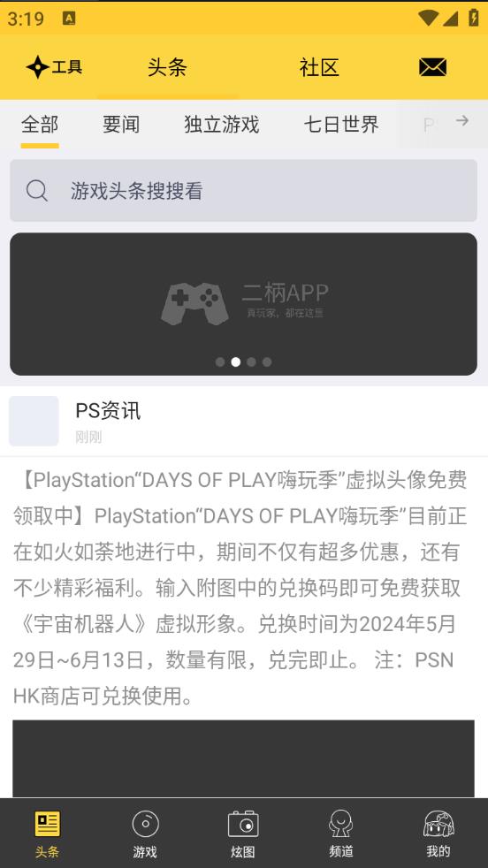Select the 要闻 category tab
Image resolution: width=488 pixels, height=868 pixels.
(x=121, y=125)
